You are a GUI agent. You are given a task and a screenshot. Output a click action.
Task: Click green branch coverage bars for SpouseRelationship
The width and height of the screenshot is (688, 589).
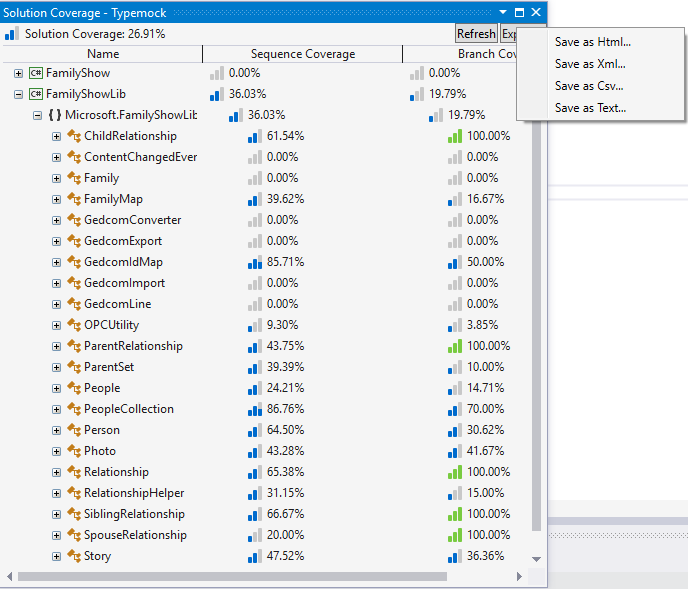tap(455, 535)
